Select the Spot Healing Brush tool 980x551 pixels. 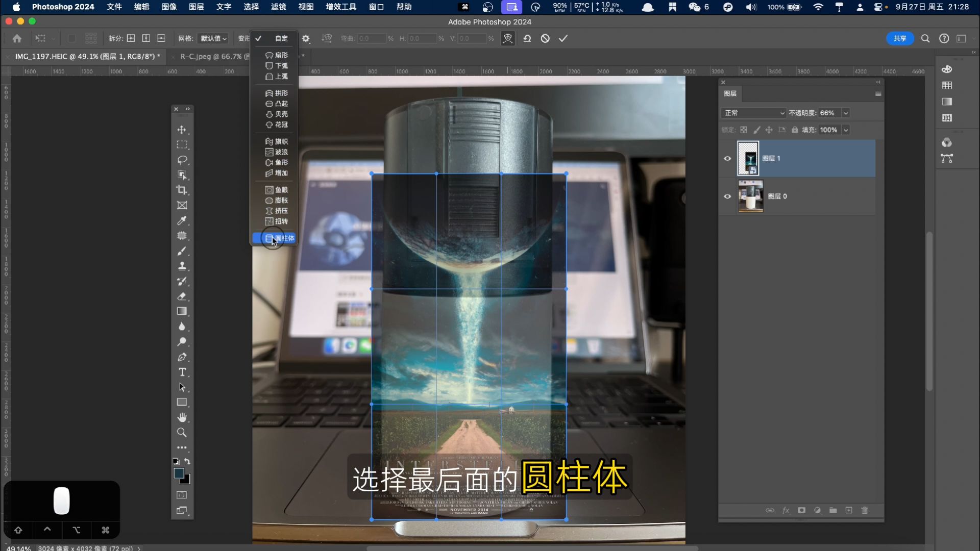point(182,236)
